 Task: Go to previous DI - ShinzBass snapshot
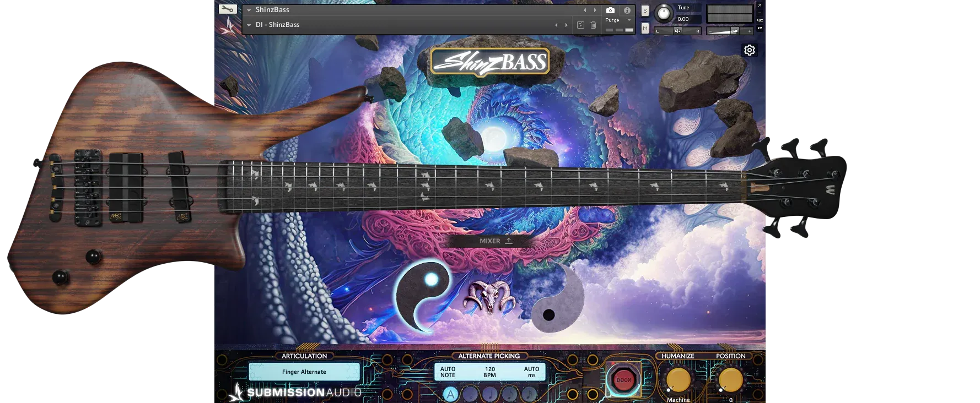(x=556, y=25)
